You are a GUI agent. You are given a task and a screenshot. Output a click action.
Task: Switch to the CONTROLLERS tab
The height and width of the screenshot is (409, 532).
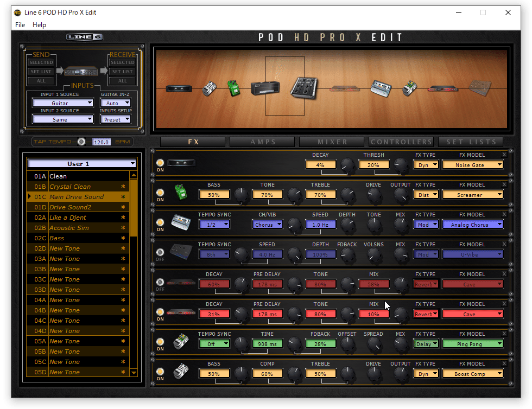tap(401, 142)
